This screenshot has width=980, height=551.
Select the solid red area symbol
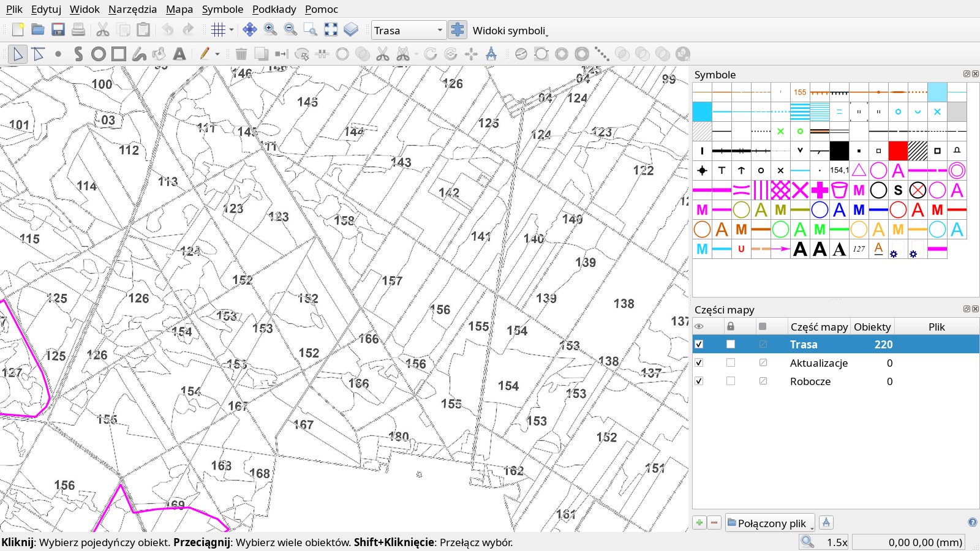[x=898, y=151]
